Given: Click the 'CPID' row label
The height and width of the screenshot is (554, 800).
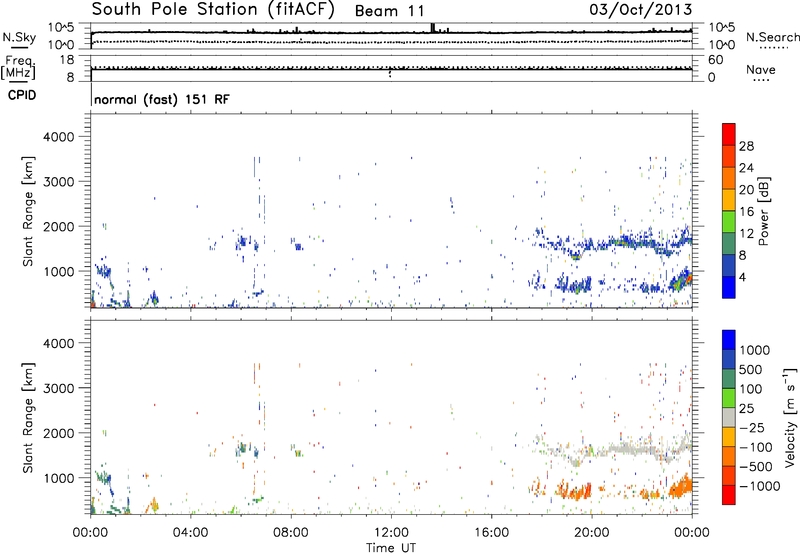Looking at the screenshot, I should (22, 95).
